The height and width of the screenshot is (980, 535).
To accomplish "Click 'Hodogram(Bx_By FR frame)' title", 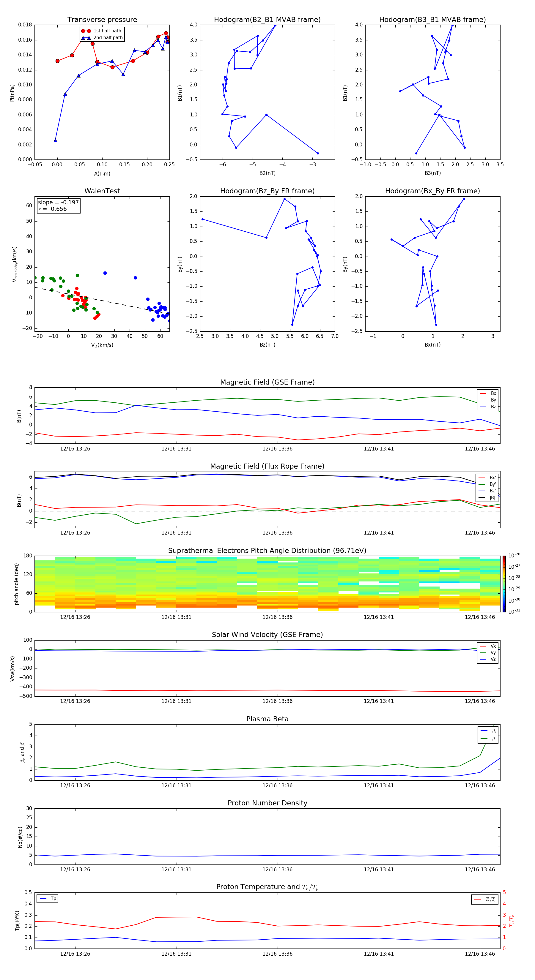I will coord(432,191).
